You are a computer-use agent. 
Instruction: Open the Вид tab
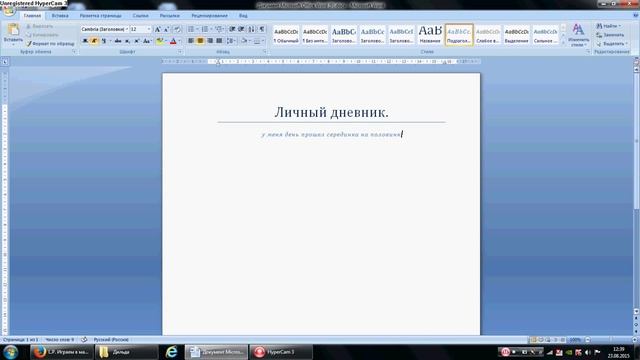(x=243, y=16)
